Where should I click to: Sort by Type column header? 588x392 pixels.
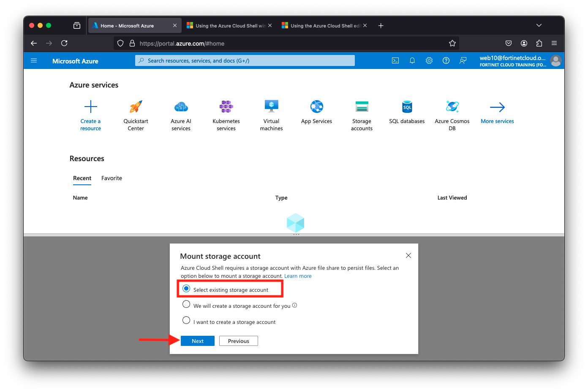point(281,198)
